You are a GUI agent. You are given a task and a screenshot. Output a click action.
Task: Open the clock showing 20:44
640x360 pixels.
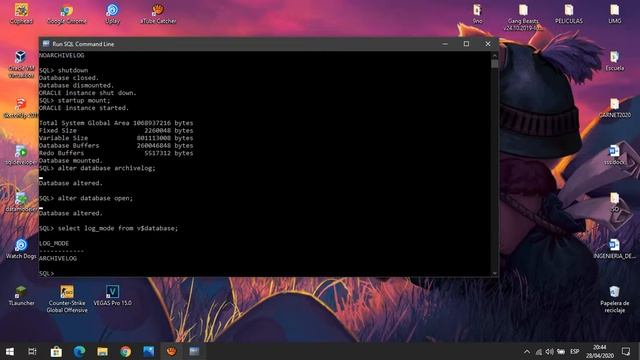[x=600, y=351]
